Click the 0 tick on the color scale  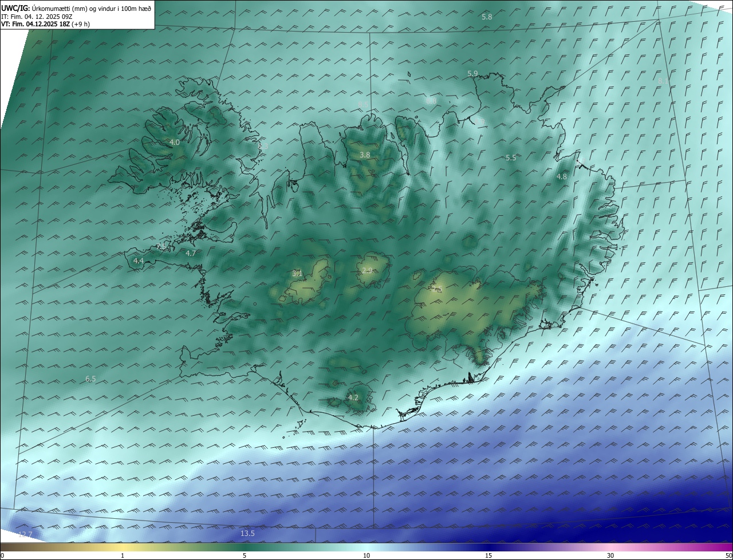tap(2, 555)
